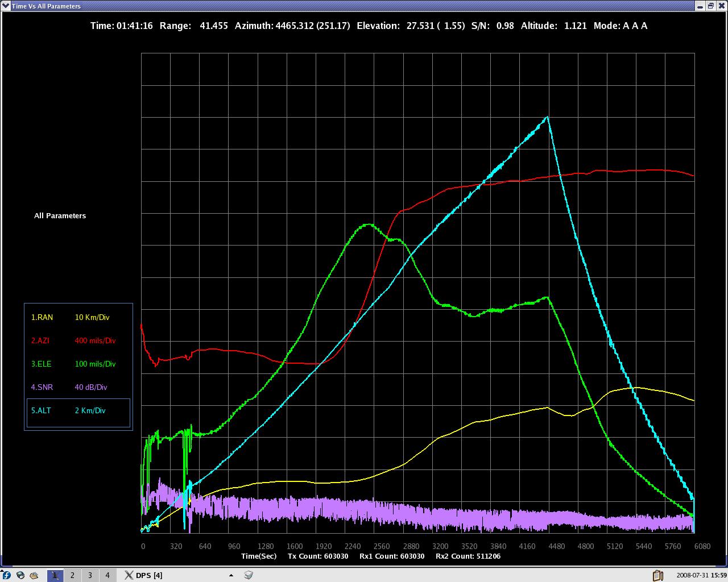
Task: Click the 2 Km/Div altitude scale
Action: coord(90,410)
